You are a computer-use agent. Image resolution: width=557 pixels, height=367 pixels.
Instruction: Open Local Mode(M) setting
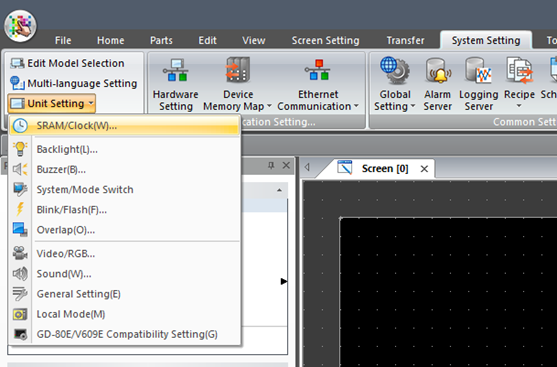point(124,314)
